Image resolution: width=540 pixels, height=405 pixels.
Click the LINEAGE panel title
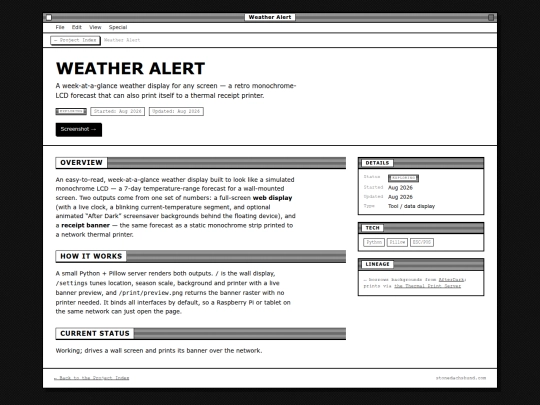click(x=377, y=264)
